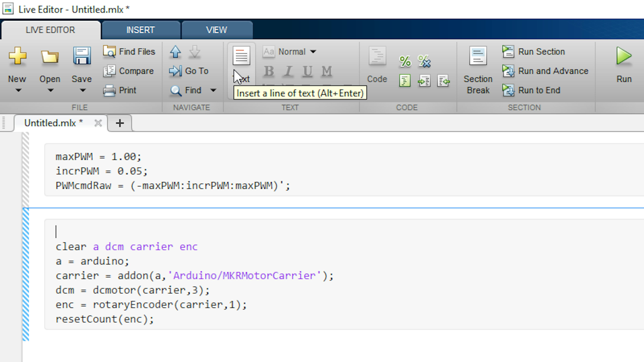
Task: Click the enc = rotaryEncoder code line
Action: coord(151,305)
